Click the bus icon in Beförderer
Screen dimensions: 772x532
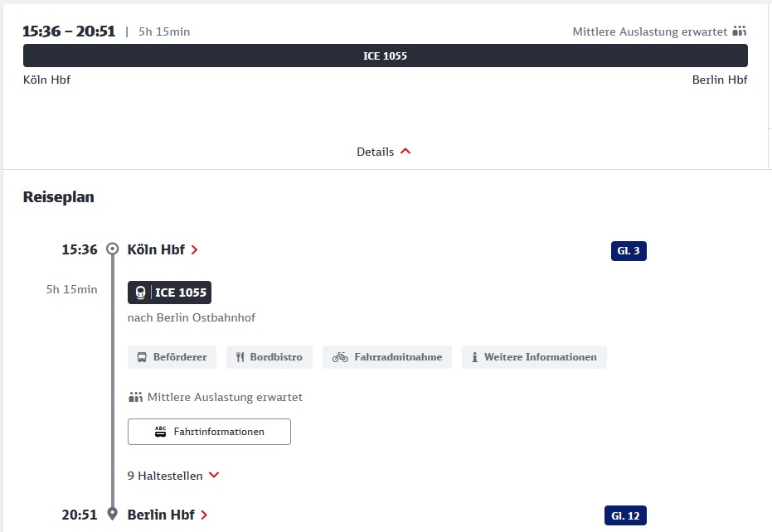(x=142, y=357)
